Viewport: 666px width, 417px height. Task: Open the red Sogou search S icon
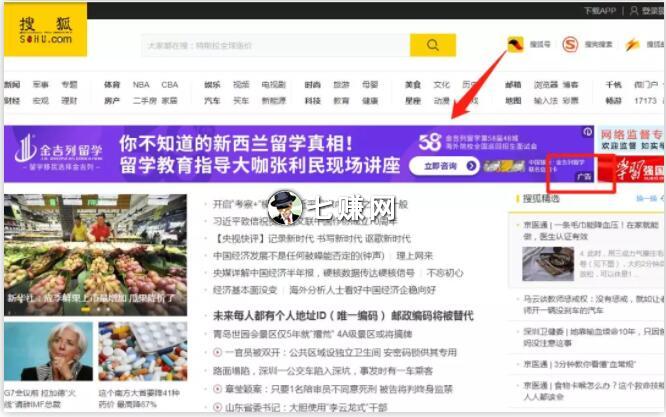click(570, 44)
